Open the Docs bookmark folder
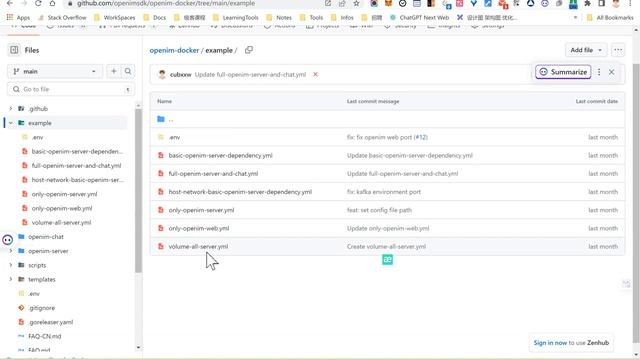 pyautogui.click(x=155, y=18)
